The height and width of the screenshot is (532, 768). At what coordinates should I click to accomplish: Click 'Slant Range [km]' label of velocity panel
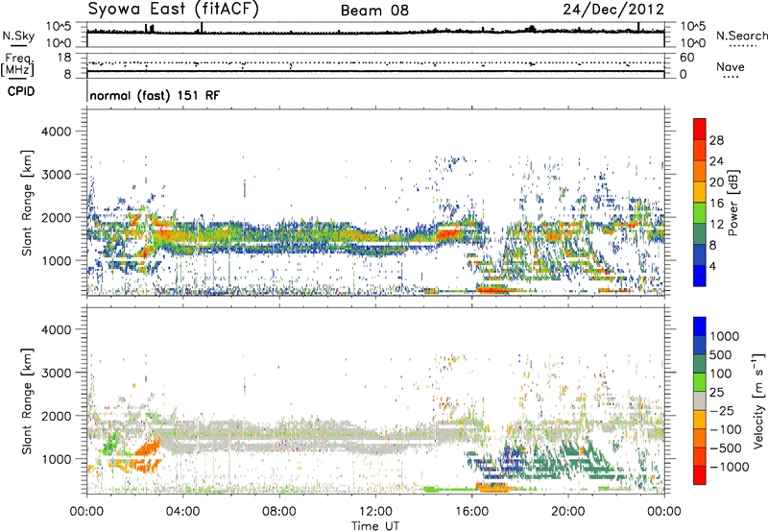27,401
